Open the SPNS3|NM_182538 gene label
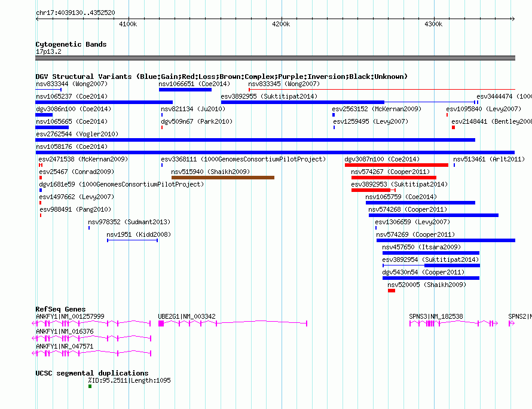The width and height of the screenshot is (532, 409). [x=436, y=316]
